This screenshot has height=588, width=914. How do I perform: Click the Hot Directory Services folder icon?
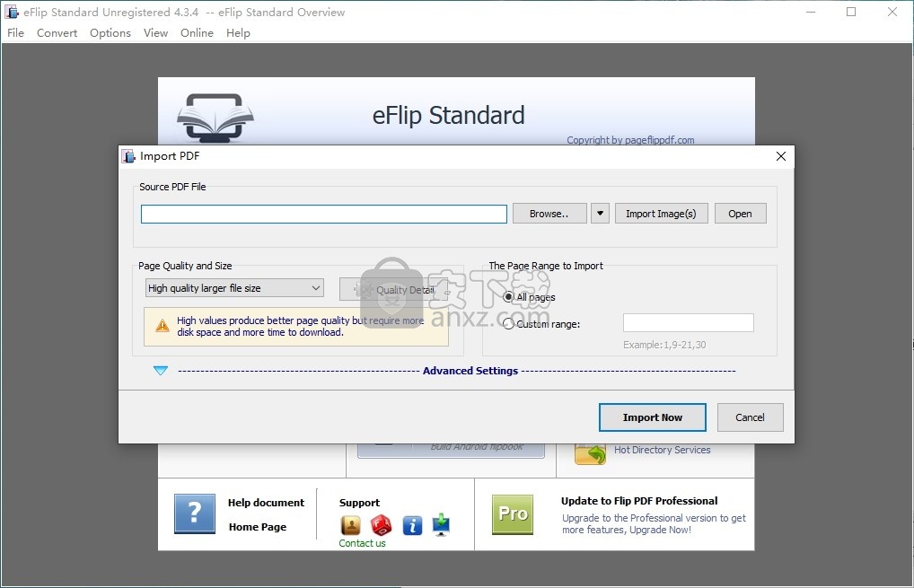tap(590, 453)
